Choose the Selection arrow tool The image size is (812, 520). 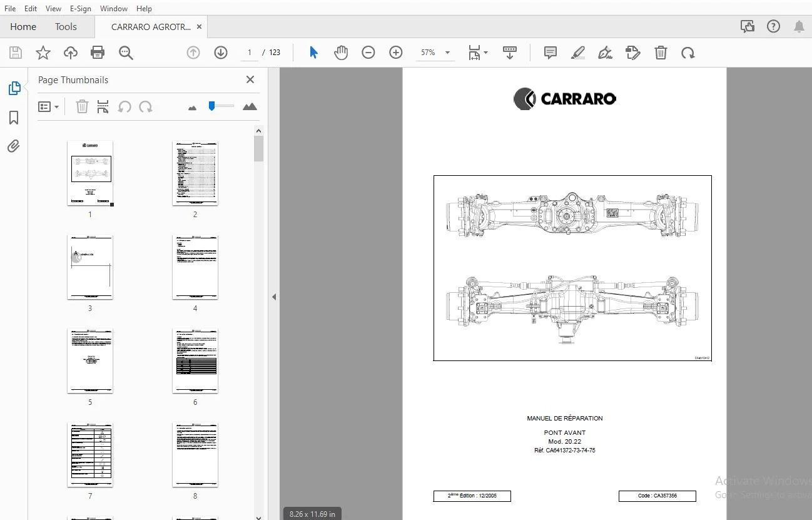point(313,53)
